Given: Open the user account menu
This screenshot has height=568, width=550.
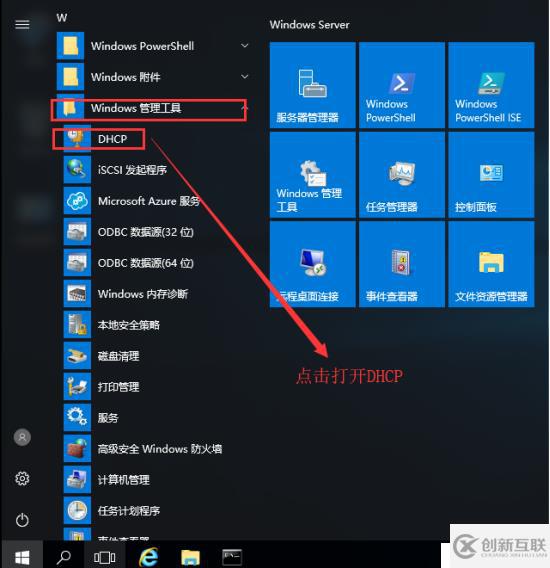Looking at the screenshot, I should click(22, 437).
